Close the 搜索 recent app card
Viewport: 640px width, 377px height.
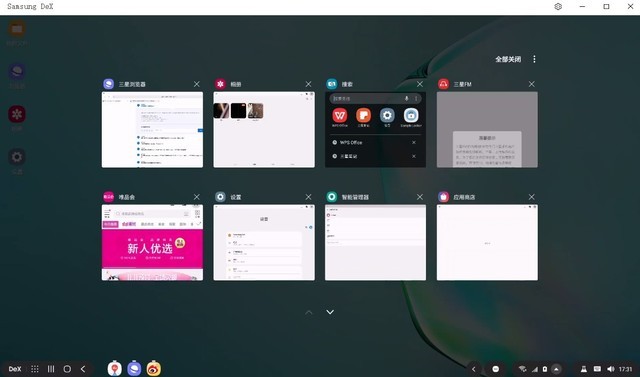point(420,84)
